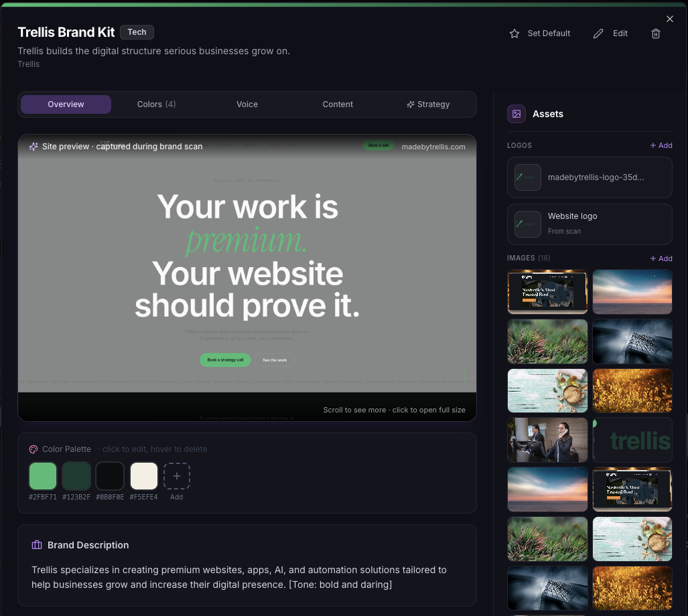Select the #0B0F0E black color swatch
Viewport: 688px width, 616px height.
coord(110,475)
